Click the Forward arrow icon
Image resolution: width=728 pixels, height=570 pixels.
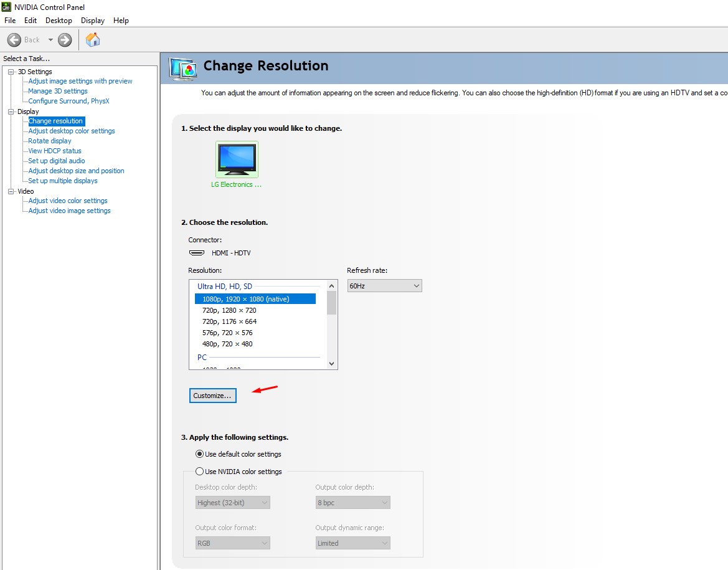click(65, 40)
